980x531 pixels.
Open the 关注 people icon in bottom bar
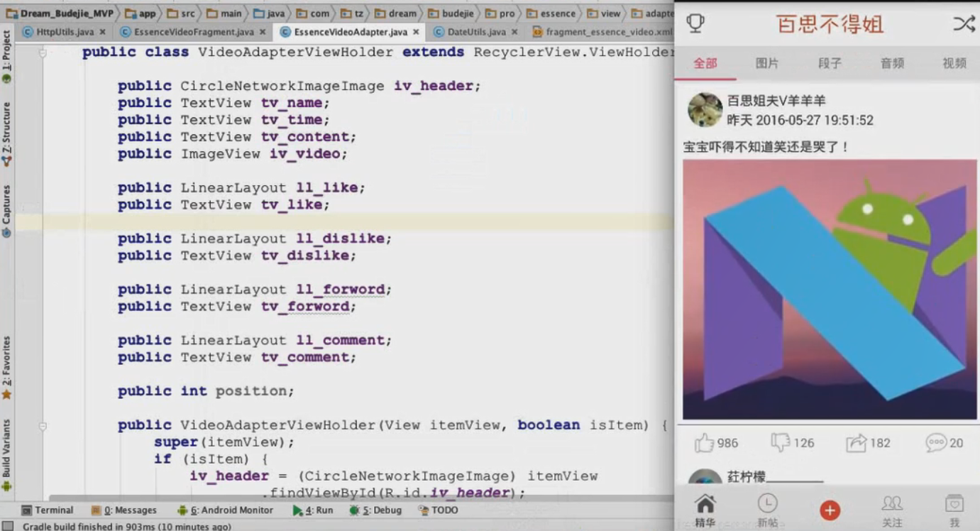click(x=892, y=504)
